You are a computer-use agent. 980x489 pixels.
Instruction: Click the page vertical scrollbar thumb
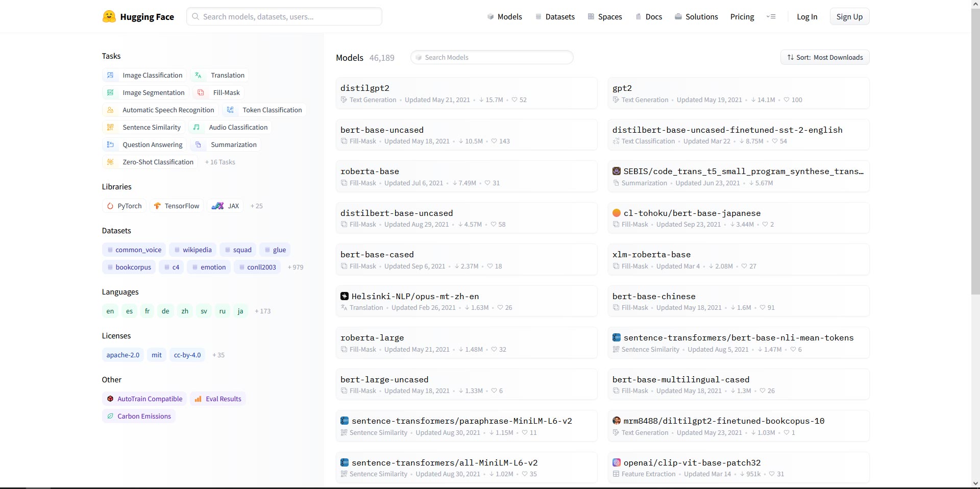tap(975, 151)
